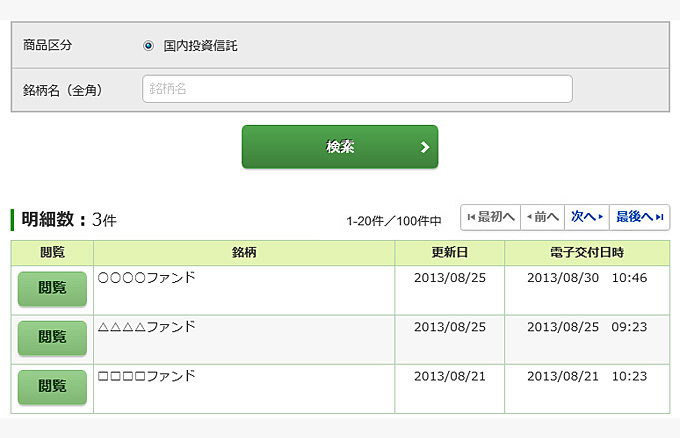Click update date of △△△△ファンド row

click(x=450, y=327)
